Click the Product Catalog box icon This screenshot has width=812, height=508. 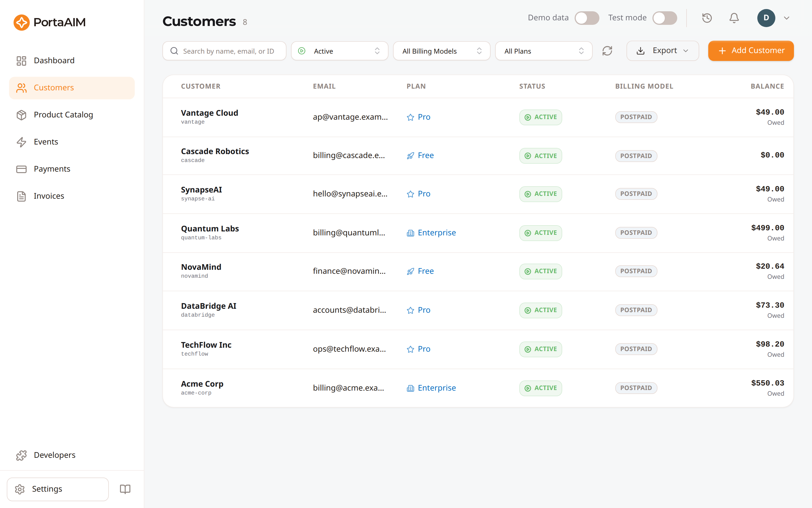21,115
